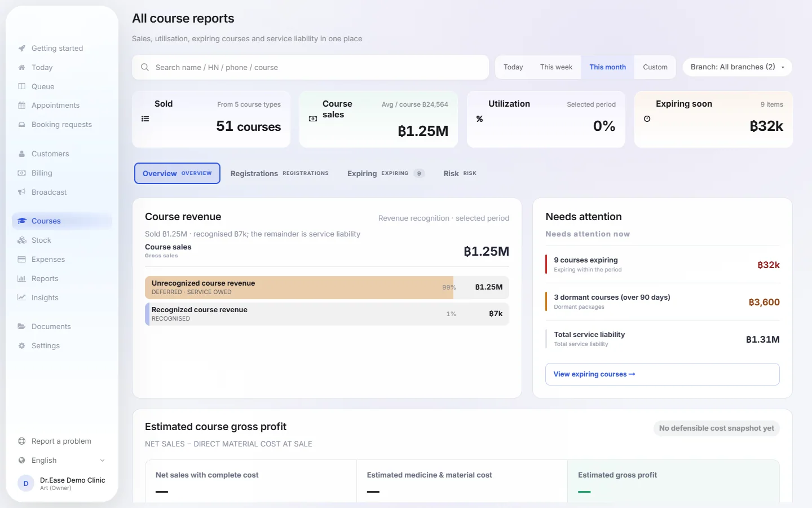Open the Branch: All branches dropdown

coord(737,67)
